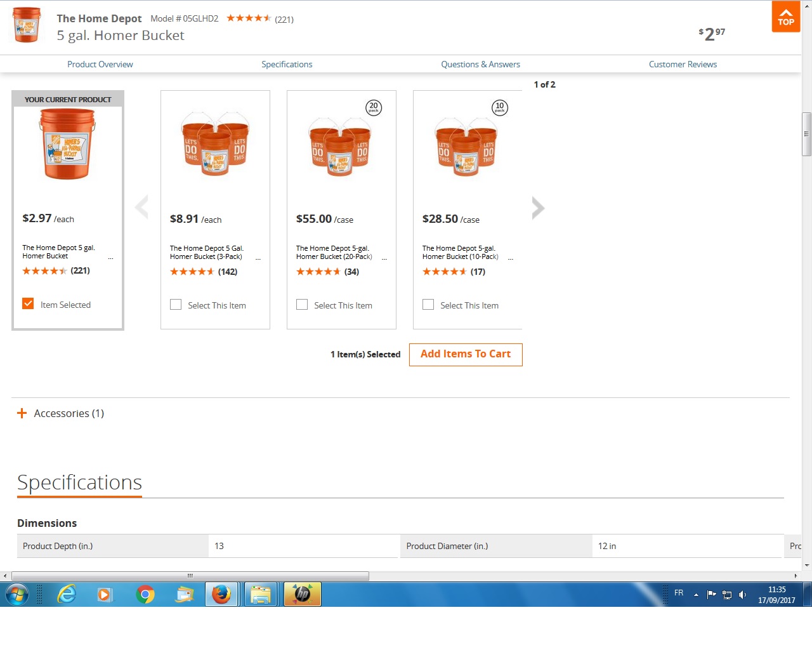The height and width of the screenshot is (650, 812).
Task: Go to previous carousel items with the left arrow
Action: (141, 207)
